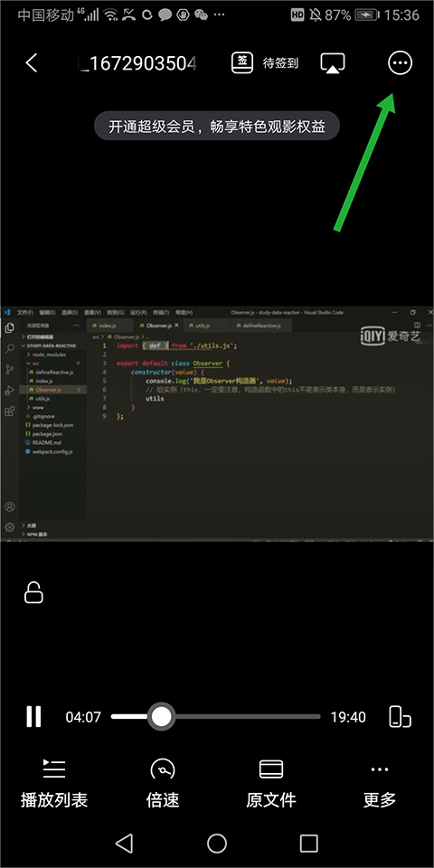Tap the Android home circle button

pos(217,843)
